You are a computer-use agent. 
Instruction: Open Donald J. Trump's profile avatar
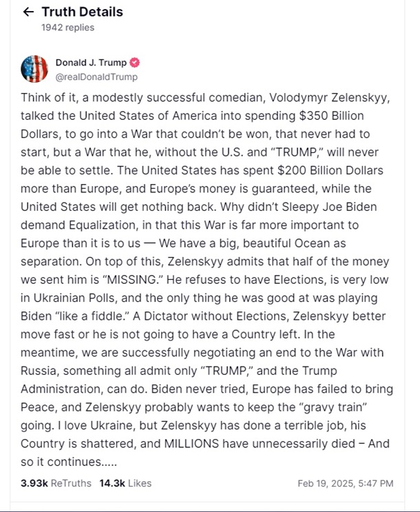[34, 70]
